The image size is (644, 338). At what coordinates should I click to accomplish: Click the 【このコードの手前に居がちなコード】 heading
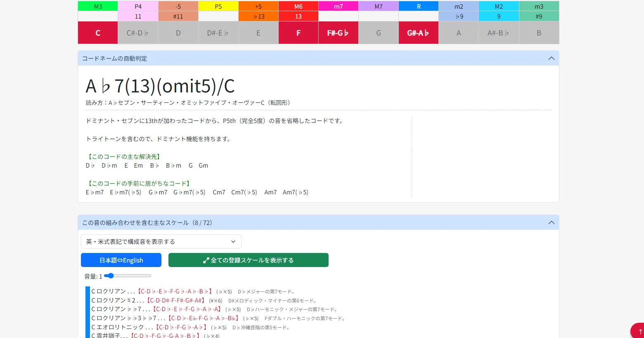tap(139, 183)
